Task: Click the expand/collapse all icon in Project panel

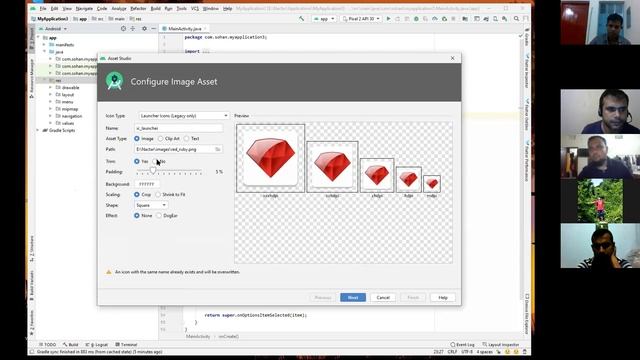Action: pyautogui.click(x=133, y=29)
